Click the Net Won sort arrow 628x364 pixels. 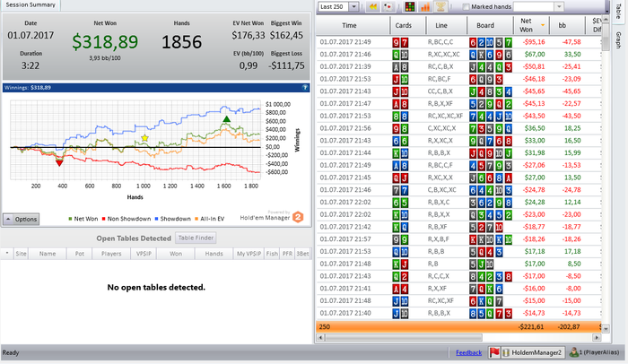543,25
